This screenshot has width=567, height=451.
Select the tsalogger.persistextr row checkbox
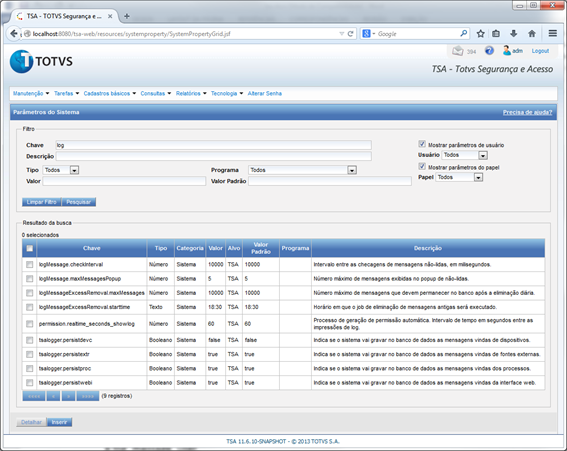coord(30,354)
